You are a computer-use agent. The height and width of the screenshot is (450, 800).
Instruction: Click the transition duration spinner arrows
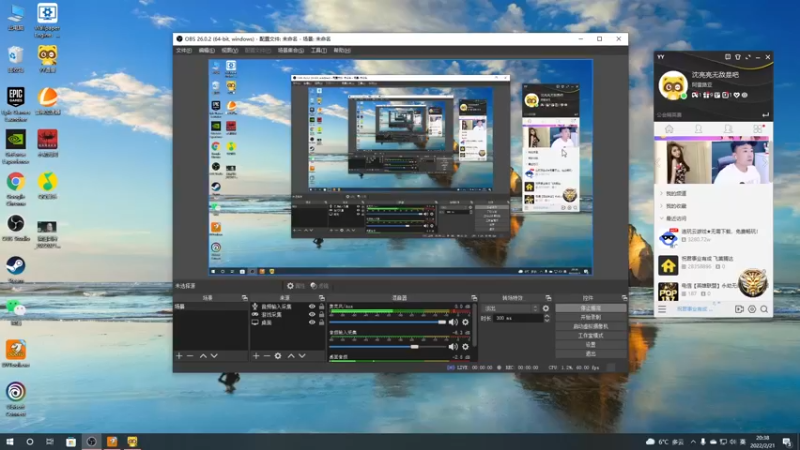(547, 318)
